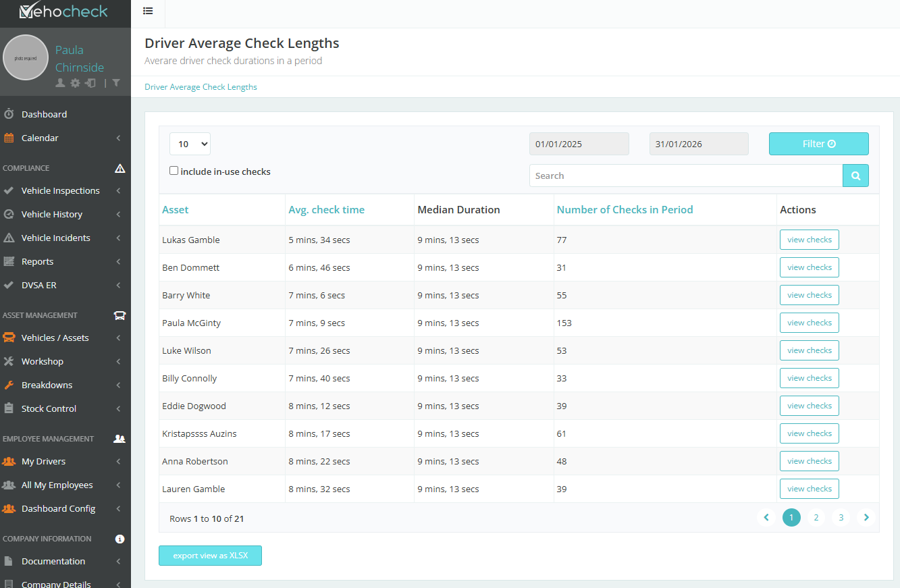Toggle the sidebar list menu icon

148,11
